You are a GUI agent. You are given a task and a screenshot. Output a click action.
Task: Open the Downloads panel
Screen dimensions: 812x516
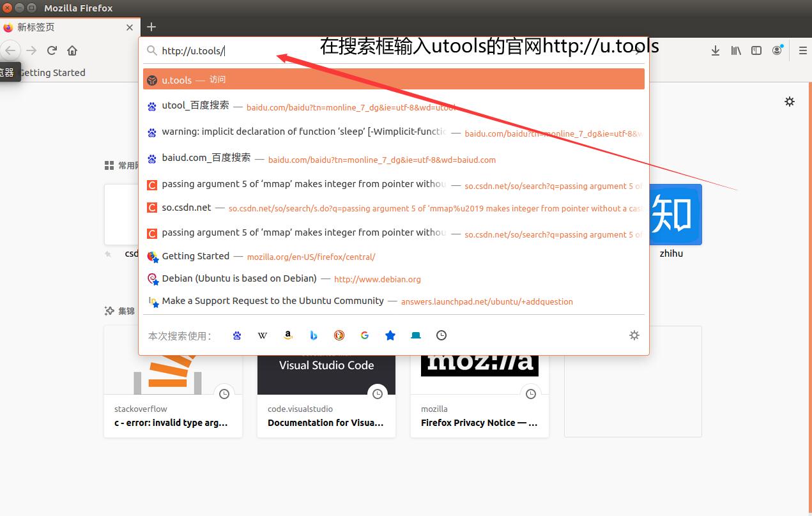716,50
